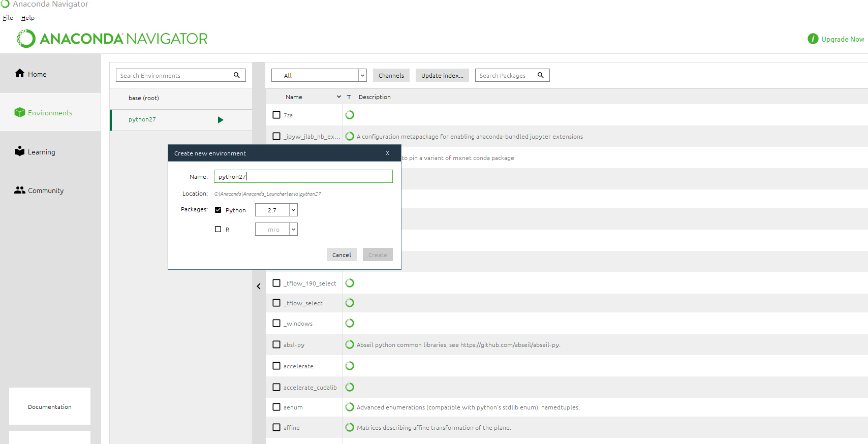The image size is (868, 444).
Task: Click the Environments cube icon
Action: click(20, 112)
